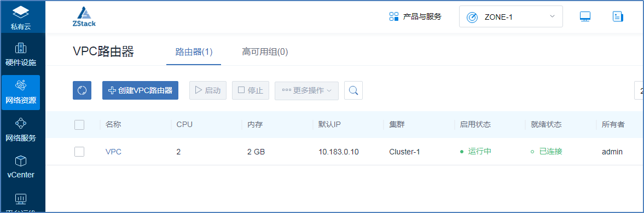This screenshot has height=213, width=644.
Task: Tick the checkbox for the VPC row
Action: point(79,151)
